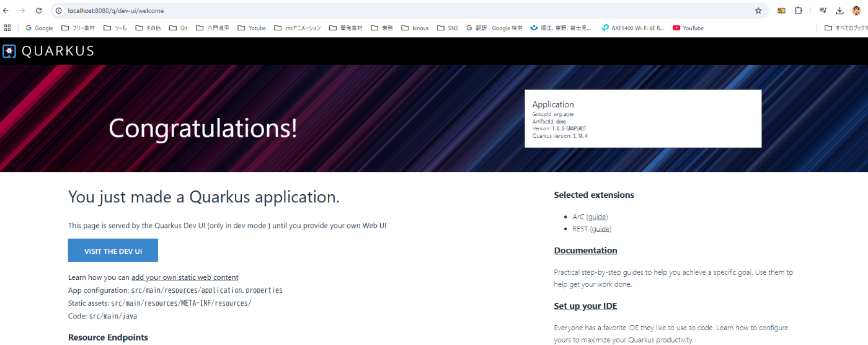Image resolution: width=868 pixels, height=345 pixels.
Task: Open the ツール bookmark folder
Action: [115, 28]
